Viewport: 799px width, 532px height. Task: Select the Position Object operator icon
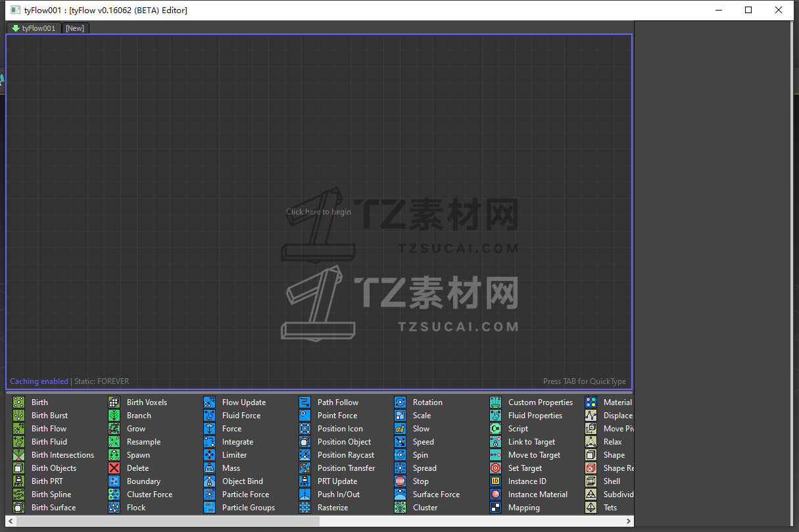pyautogui.click(x=304, y=441)
